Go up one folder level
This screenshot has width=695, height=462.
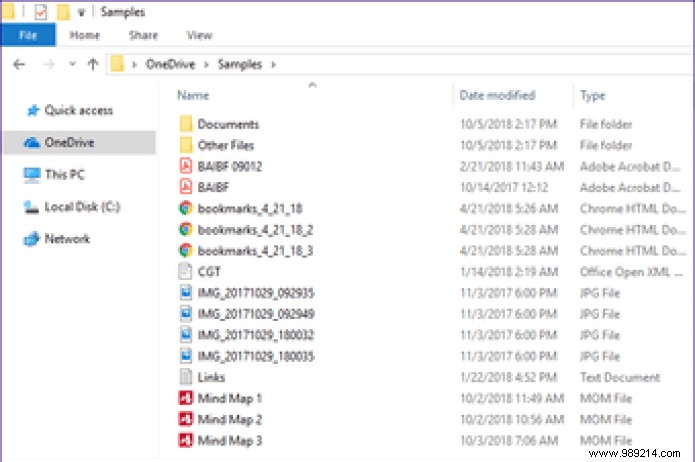(x=93, y=64)
